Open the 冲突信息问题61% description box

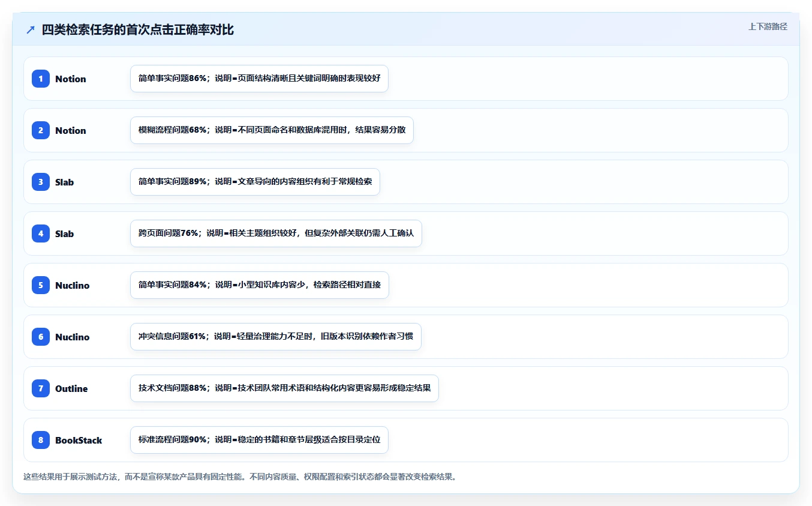click(276, 337)
